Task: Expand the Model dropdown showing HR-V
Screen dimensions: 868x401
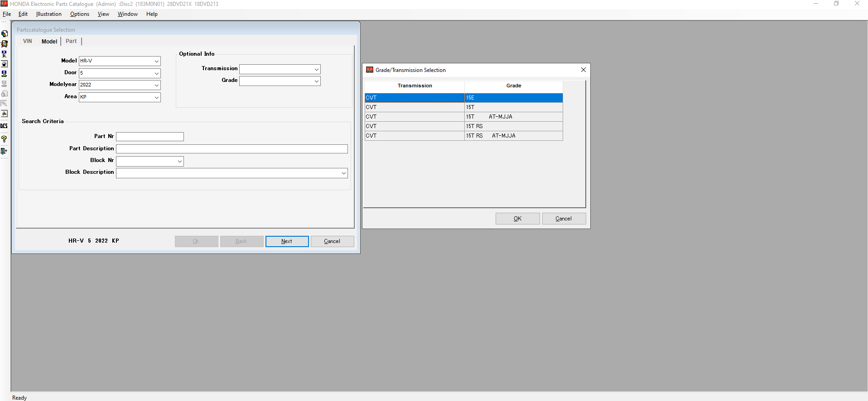Action: 157,61
